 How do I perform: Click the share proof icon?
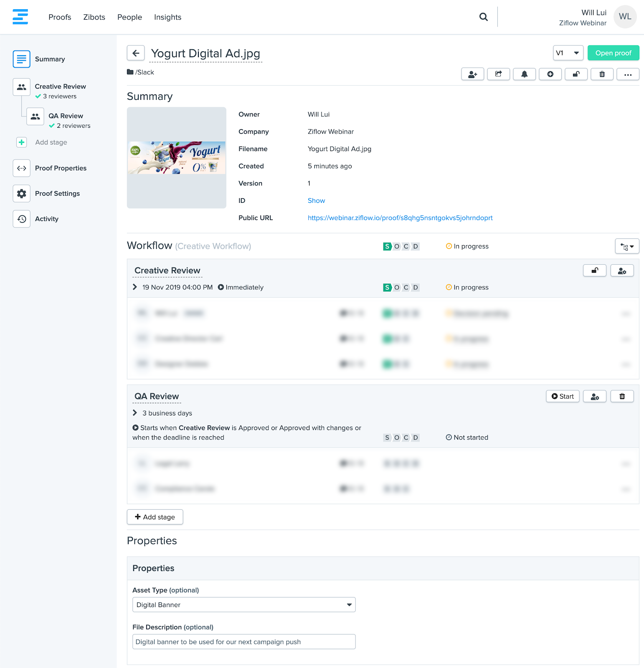tap(498, 74)
